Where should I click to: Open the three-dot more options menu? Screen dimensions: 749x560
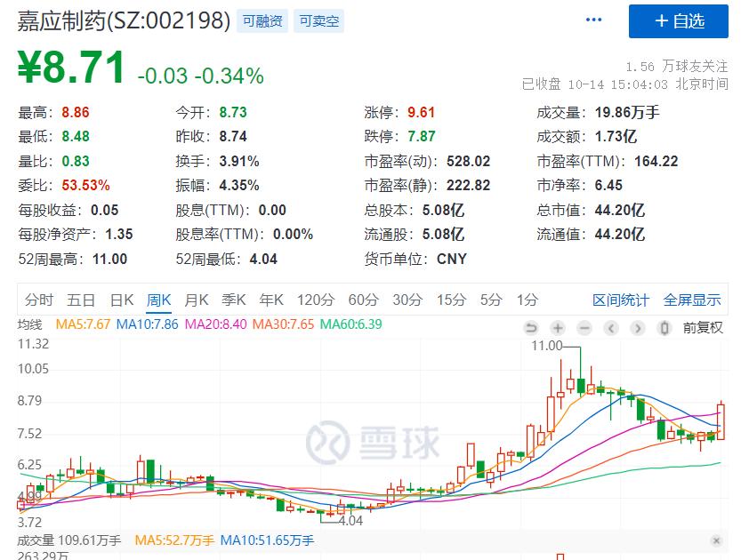click(x=593, y=20)
